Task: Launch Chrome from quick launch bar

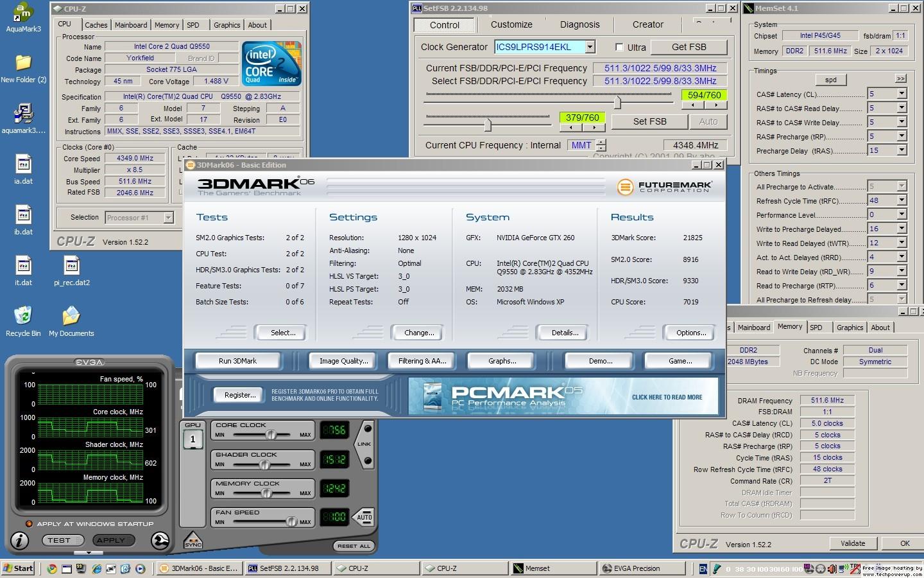Action: pos(52,568)
